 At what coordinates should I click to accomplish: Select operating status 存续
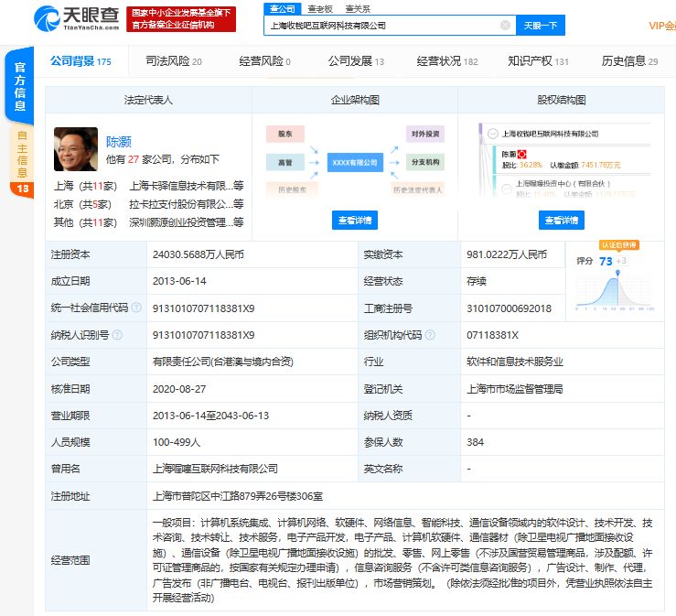coord(477,281)
